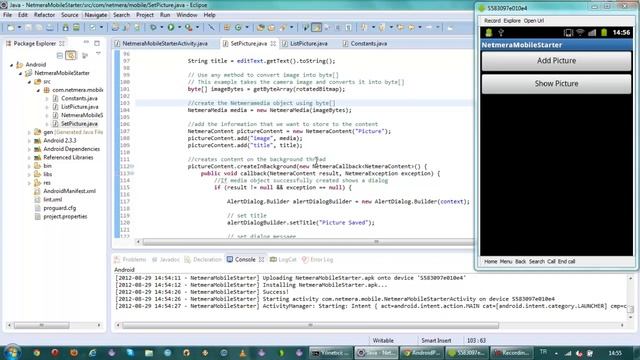Viewport: 640px width, 360px height.
Task: Open the Debug button dropdown arrow
Action: click(162, 27)
